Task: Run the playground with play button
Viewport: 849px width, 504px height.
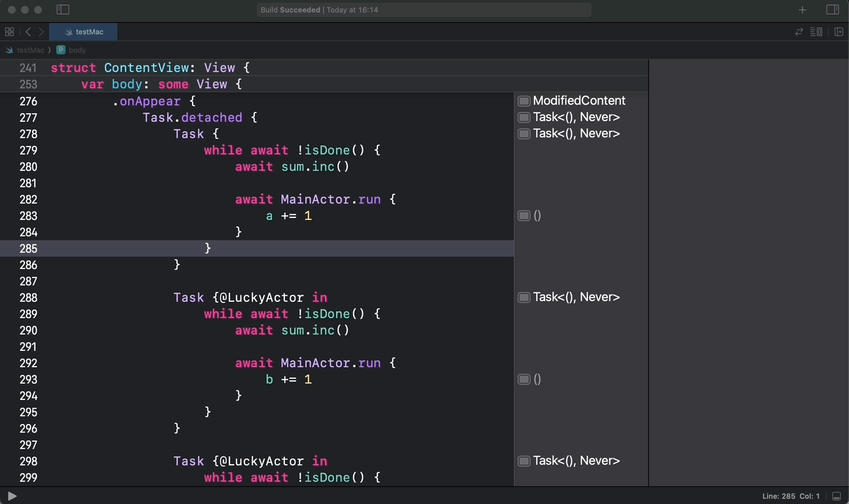Action: coord(12,496)
